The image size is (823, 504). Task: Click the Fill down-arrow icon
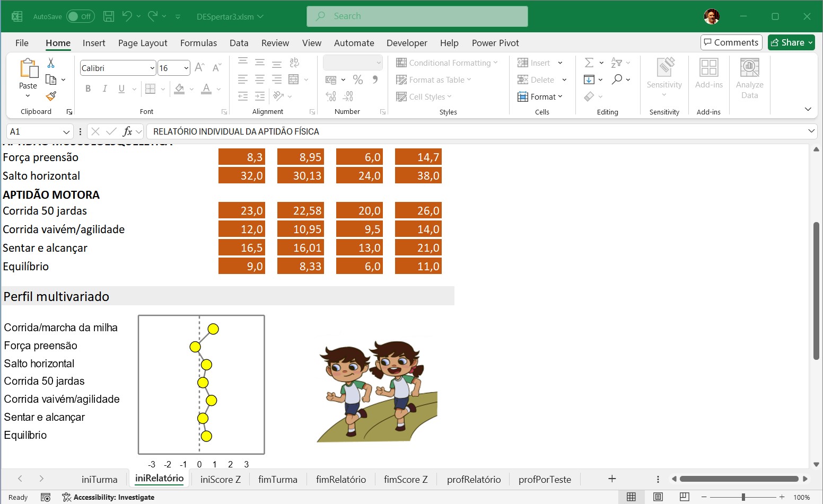pyautogui.click(x=589, y=79)
